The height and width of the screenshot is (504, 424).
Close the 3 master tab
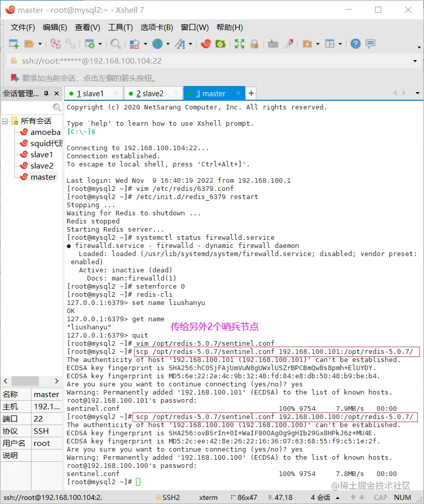coord(238,93)
